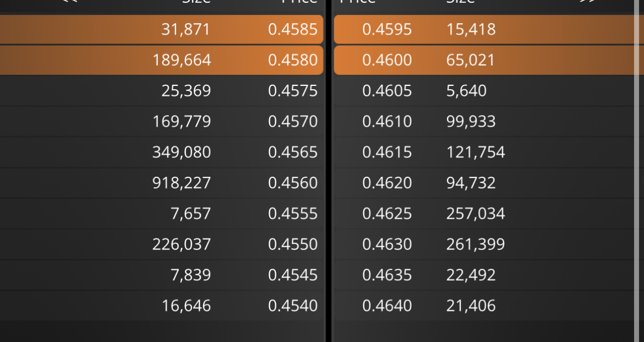Click the left double-chevron above the bid column
Screen dimensions: 644x342
[x=69, y=2]
